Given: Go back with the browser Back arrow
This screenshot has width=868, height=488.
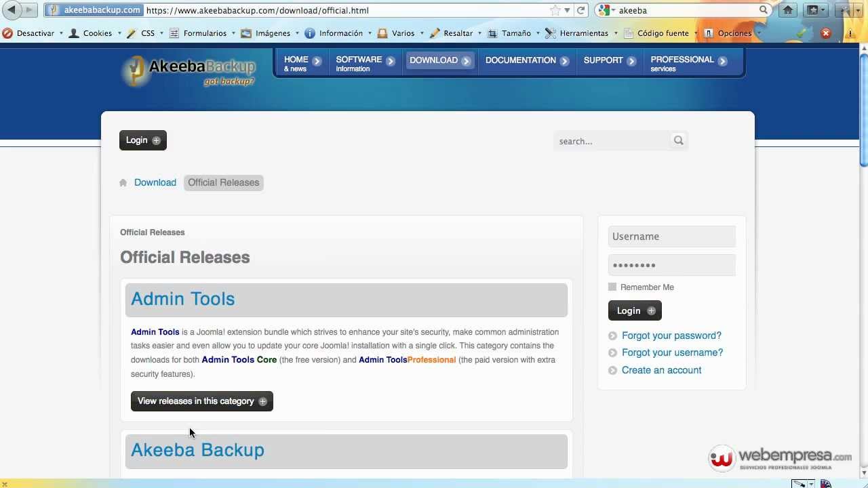Looking at the screenshot, I should coord(12,9).
